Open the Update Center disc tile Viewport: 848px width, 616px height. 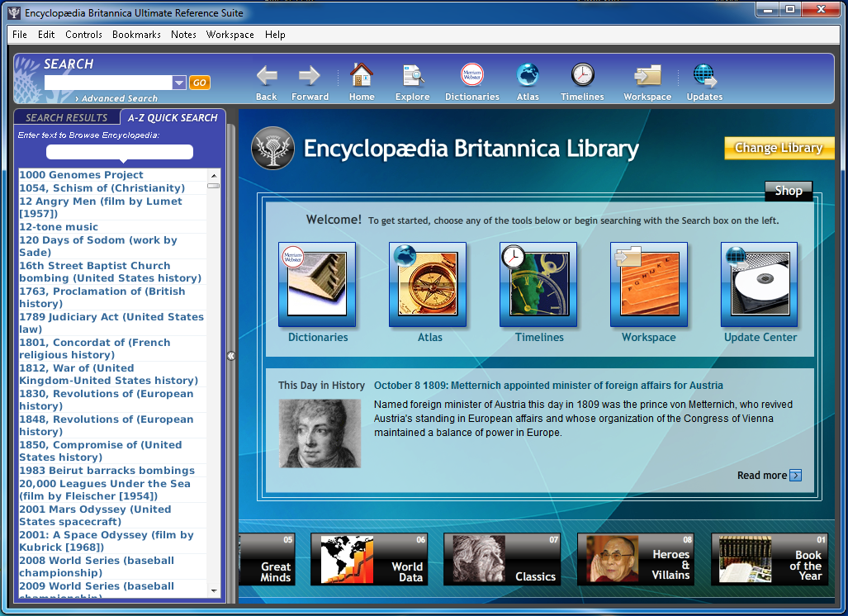tap(760, 285)
